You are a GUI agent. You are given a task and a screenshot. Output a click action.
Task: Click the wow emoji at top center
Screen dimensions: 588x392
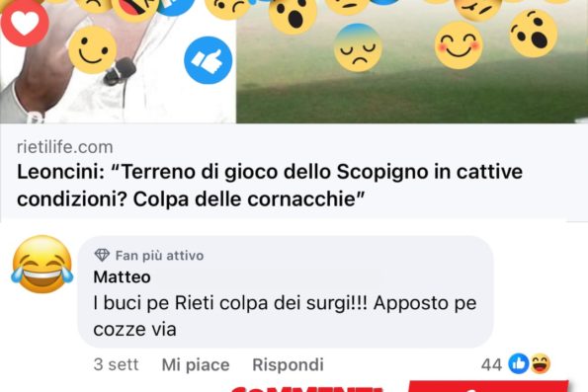click(x=293, y=13)
